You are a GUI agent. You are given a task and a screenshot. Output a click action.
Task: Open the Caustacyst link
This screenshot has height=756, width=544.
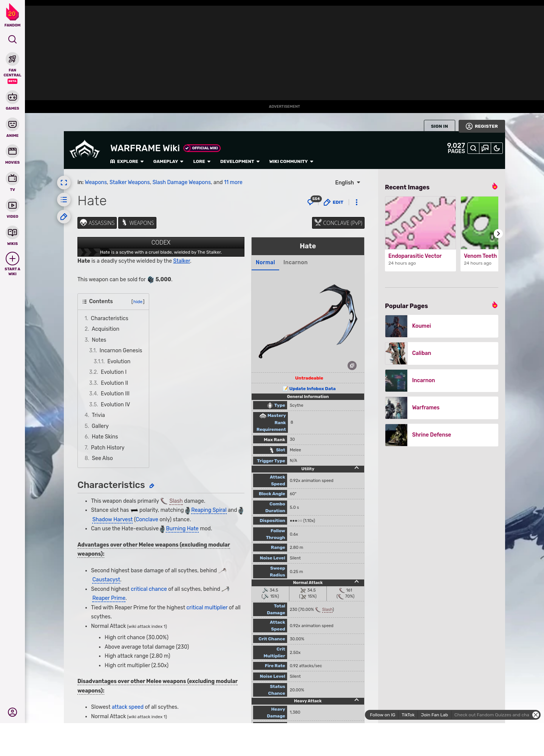[x=106, y=579]
